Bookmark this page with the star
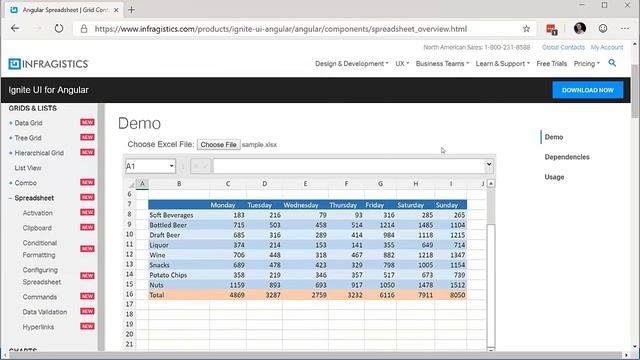Viewport: 640px width, 360px height. pyautogui.click(x=526, y=29)
